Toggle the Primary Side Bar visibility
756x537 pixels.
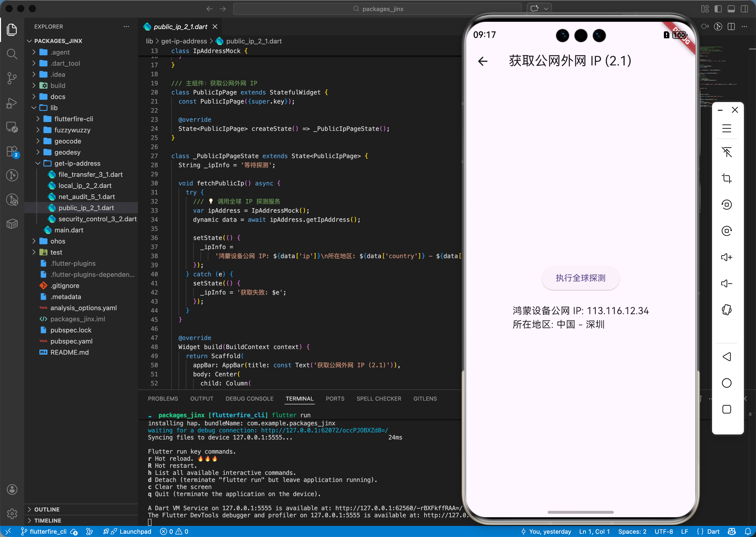(x=718, y=9)
